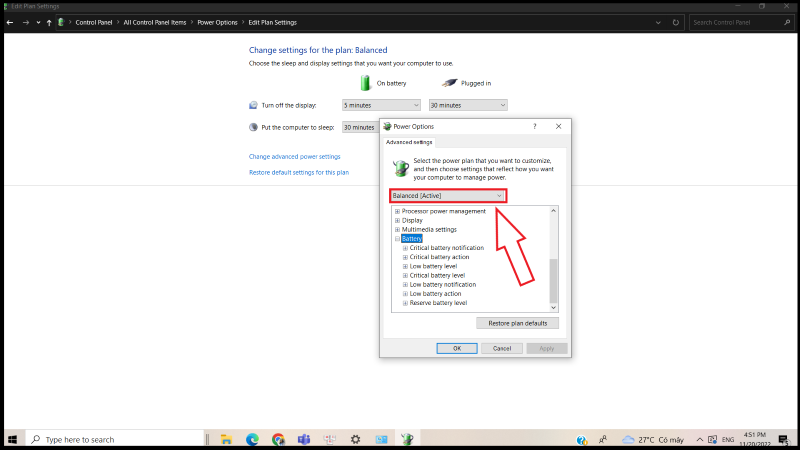Expand Low battery level
This screenshot has width=800, height=450.
pos(405,266)
